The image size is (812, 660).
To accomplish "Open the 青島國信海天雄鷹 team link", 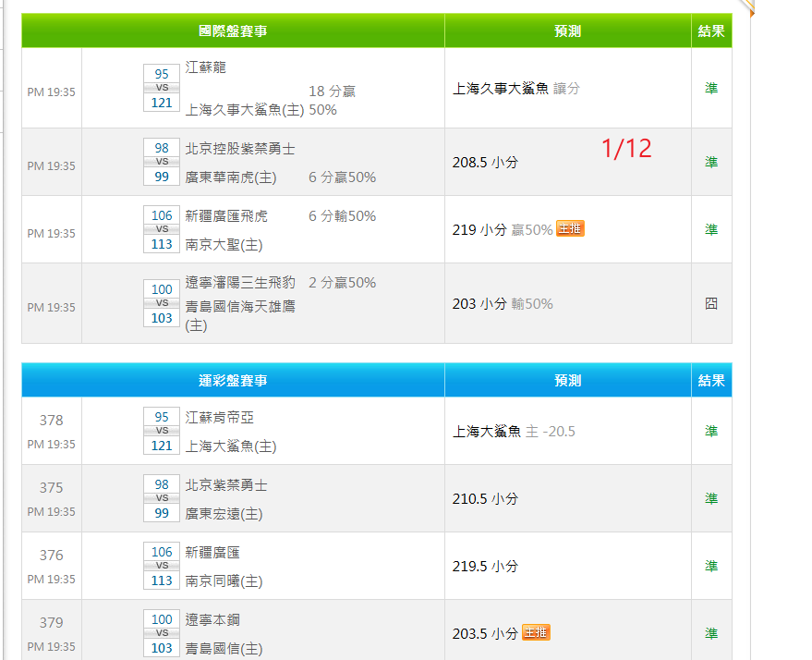I will tap(240, 306).
